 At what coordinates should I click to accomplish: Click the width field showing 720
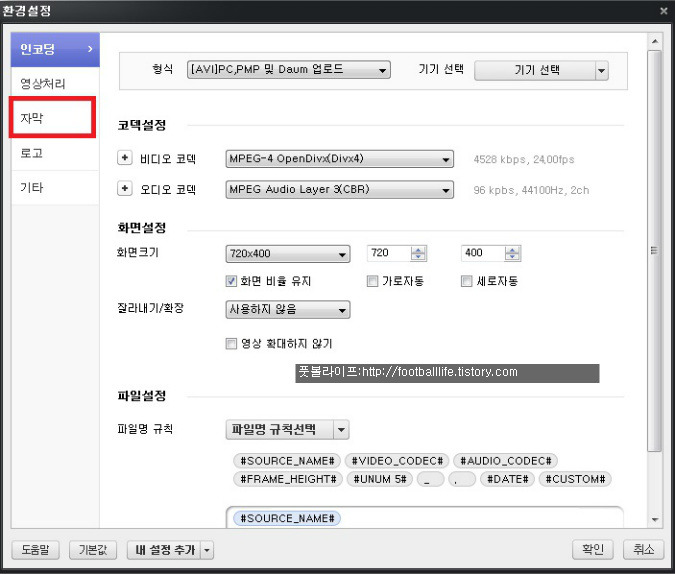389,253
